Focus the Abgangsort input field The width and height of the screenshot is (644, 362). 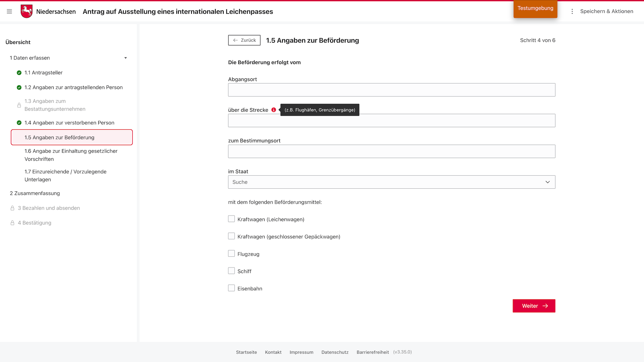tap(391, 90)
